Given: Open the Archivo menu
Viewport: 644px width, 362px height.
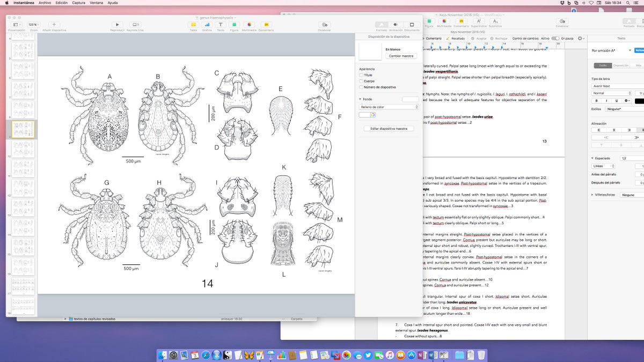Looking at the screenshot, I should [45, 3].
